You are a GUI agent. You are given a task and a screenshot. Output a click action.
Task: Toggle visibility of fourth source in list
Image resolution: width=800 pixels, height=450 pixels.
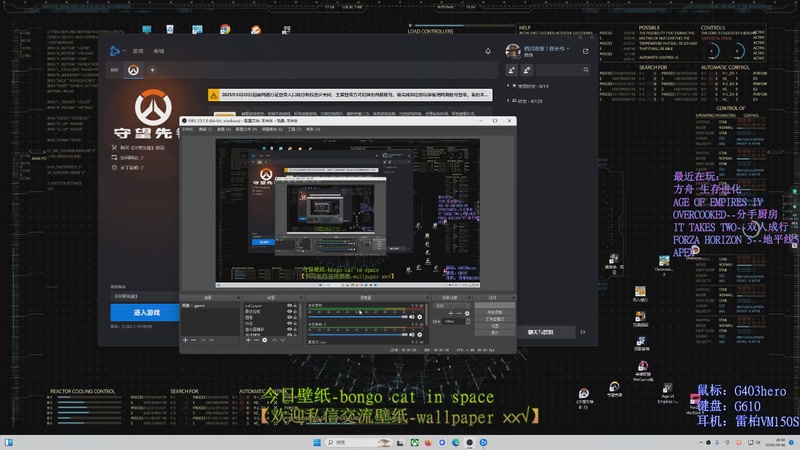289,323
